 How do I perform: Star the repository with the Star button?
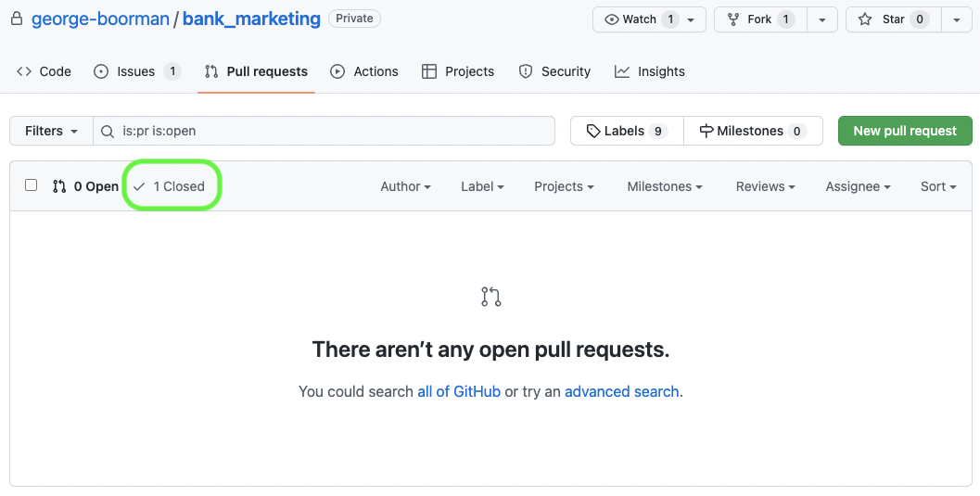click(x=893, y=19)
